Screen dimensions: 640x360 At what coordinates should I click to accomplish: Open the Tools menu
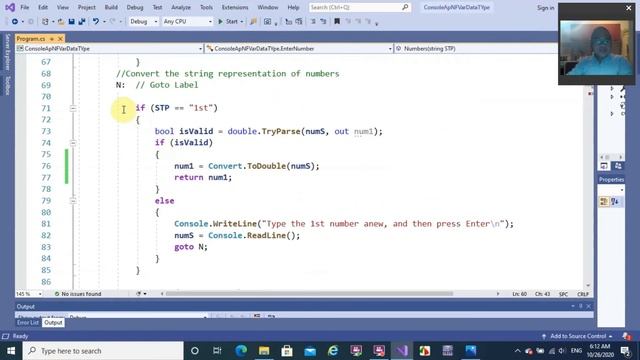coord(206,7)
